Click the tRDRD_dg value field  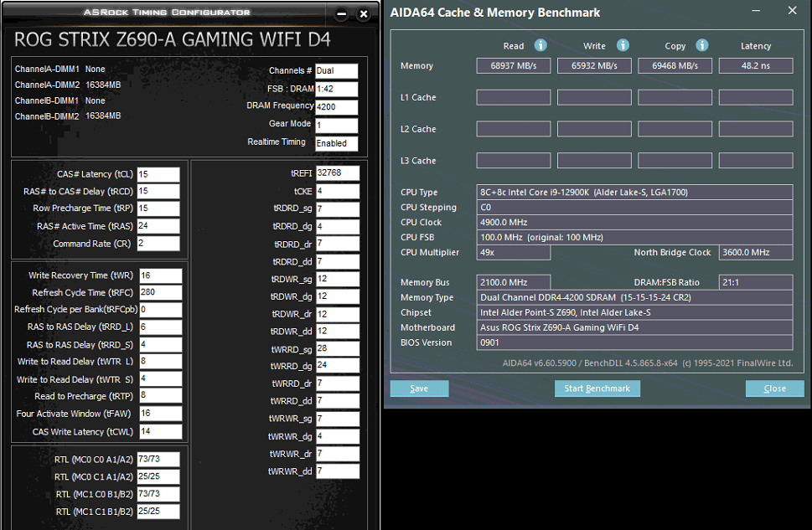click(x=338, y=227)
